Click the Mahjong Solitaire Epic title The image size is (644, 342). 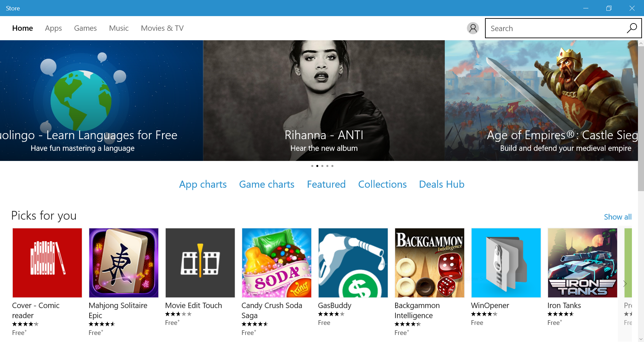(x=118, y=310)
